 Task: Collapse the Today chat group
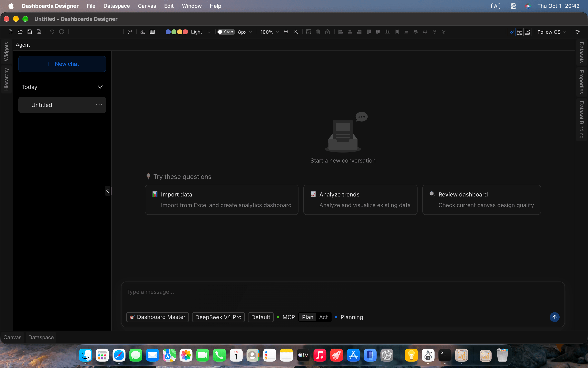point(100,87)
